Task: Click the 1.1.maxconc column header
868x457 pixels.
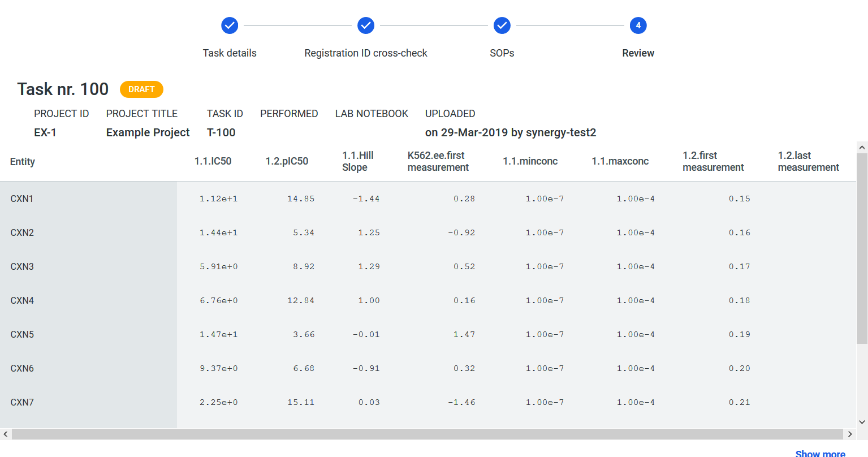Action: pos(620,161)
